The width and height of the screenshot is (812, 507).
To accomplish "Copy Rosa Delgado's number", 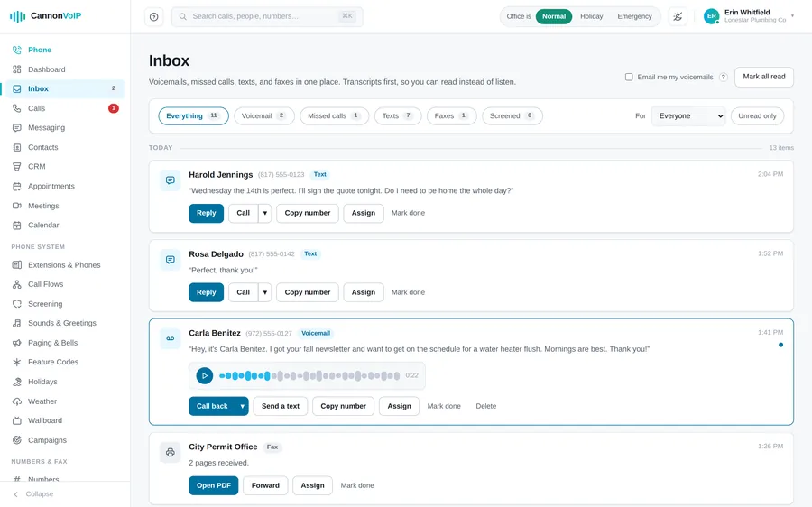I will click(307, 292).
